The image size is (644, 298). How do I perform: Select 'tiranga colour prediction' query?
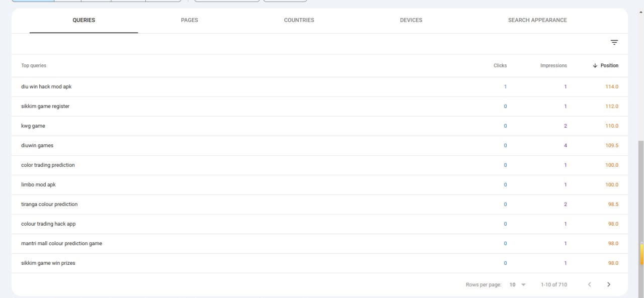pos(49,204)
